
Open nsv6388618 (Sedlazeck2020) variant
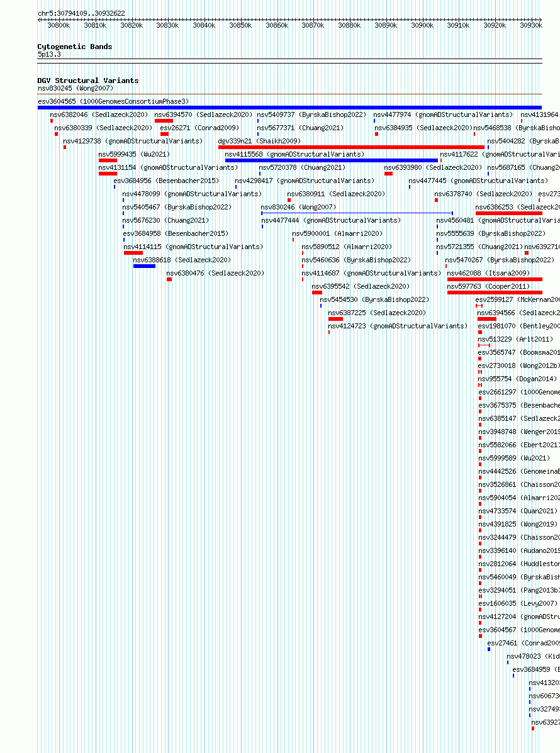[x=182, y=260]
